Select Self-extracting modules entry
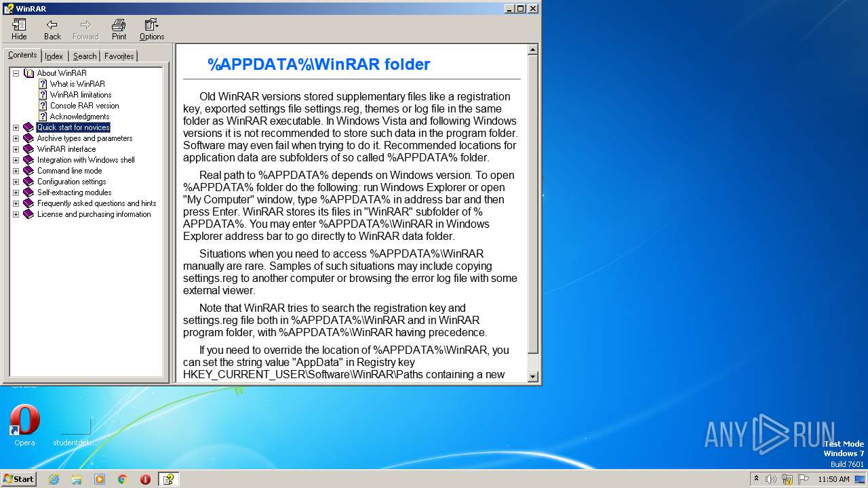The width and height of the screenshot is (868, 488). point(74,192)
